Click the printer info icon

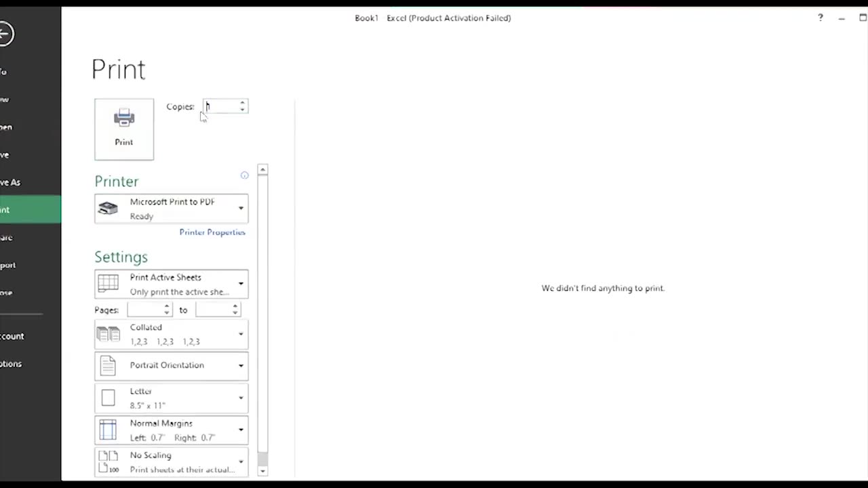click(x=245, y=176)
